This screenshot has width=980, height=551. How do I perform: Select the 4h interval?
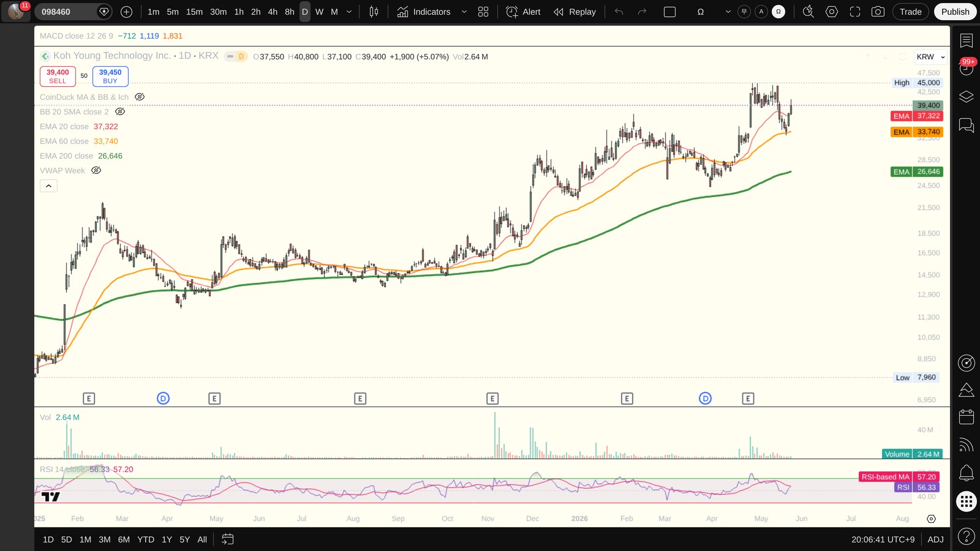(x=273, y=12)
